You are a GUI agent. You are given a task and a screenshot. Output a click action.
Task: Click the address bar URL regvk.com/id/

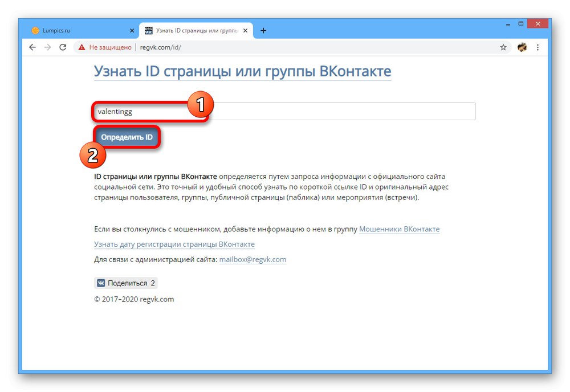coord(160,47)
